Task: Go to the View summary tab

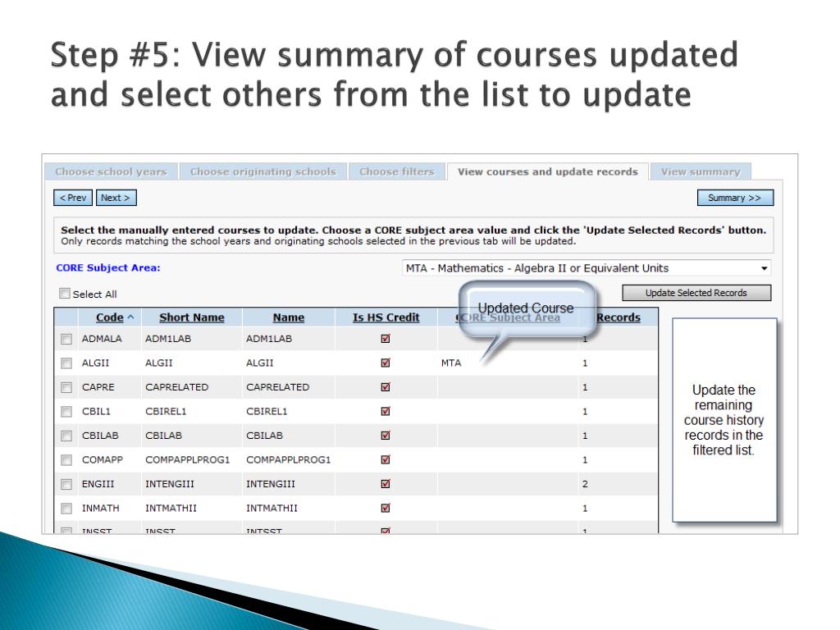Action: (x=701, y=171)
